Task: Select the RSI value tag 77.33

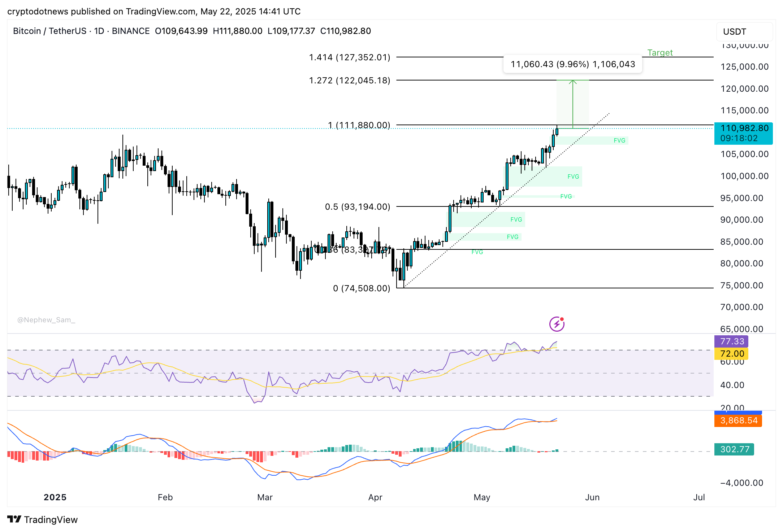Action: pos(731,341)
